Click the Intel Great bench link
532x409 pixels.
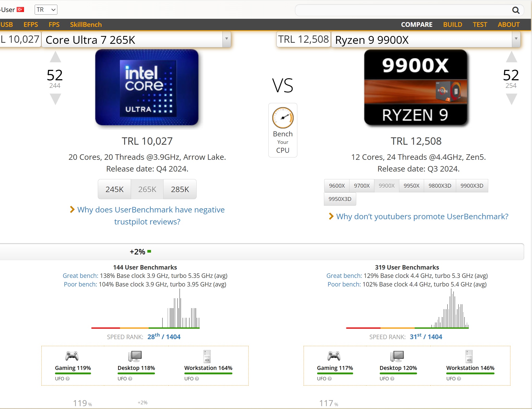tap(81, 276)
